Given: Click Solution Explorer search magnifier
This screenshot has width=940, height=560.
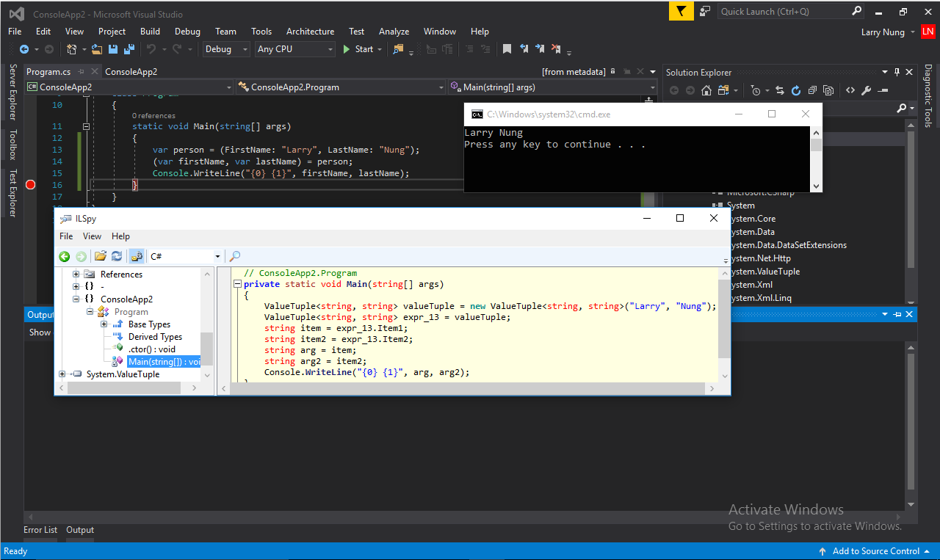Looking at the screenshot, I should [902, 108].
